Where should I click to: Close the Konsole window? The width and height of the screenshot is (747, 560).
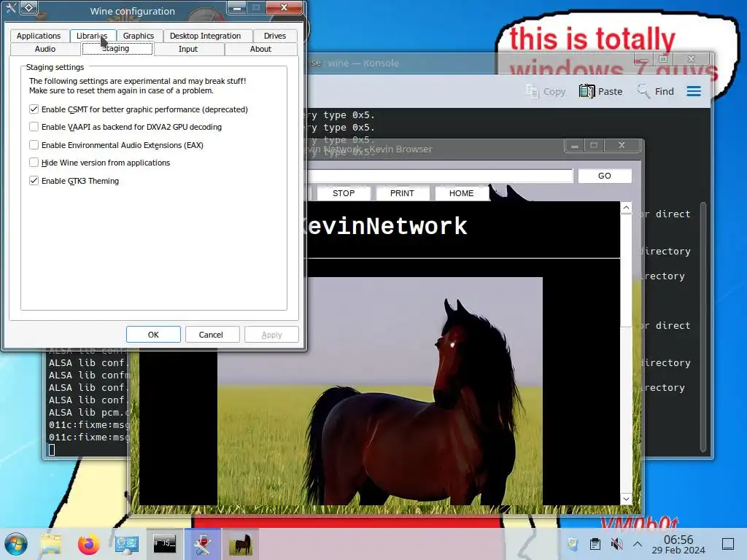pos(692,59)
